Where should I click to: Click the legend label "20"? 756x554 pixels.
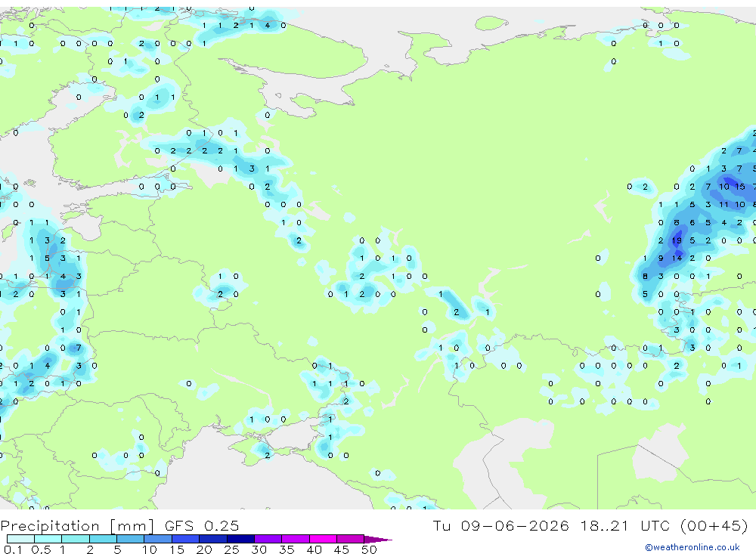point(204,549)
